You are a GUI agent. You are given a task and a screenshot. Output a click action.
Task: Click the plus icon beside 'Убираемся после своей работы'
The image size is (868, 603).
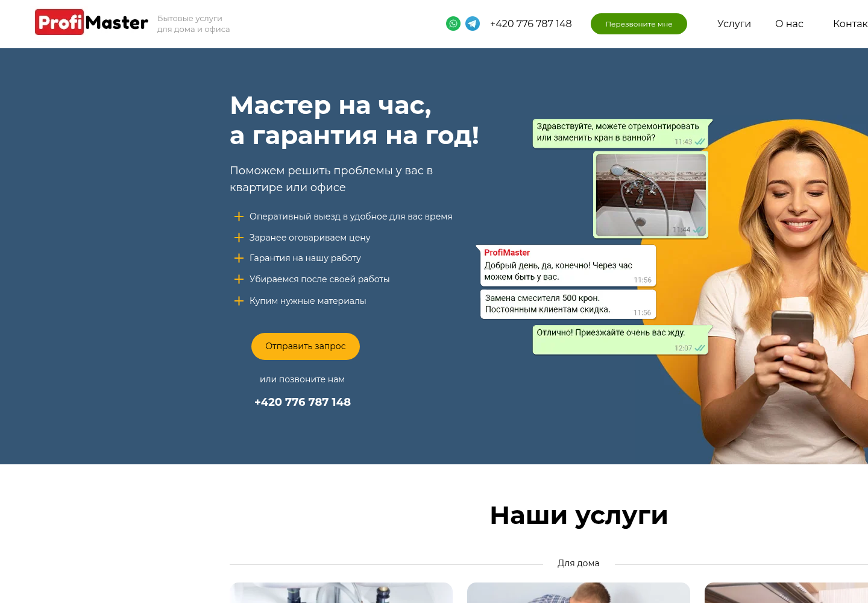tap(239, 279)
